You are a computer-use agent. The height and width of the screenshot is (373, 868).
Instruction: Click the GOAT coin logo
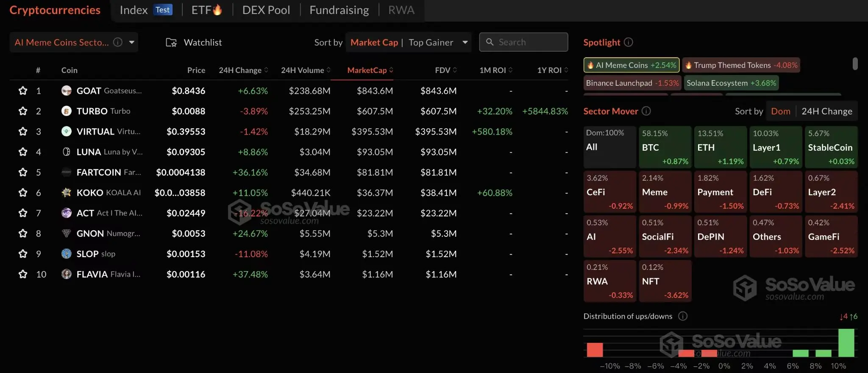[67, 90]
